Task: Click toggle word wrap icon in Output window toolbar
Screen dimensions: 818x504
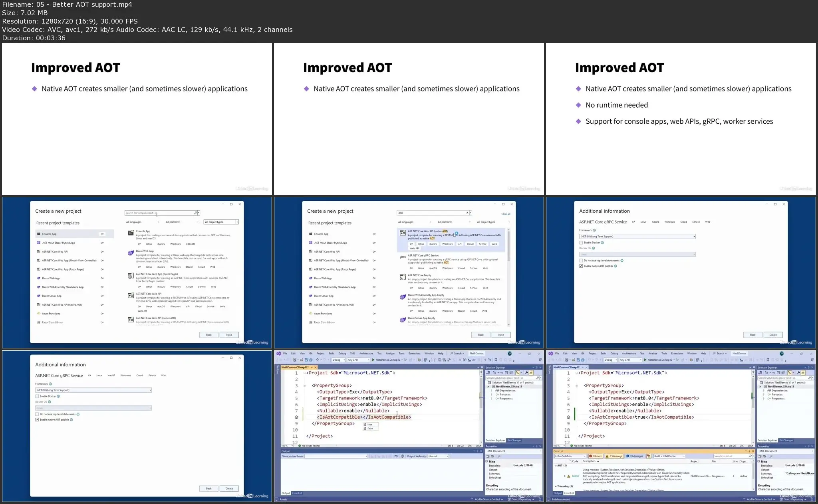Action: pyautogui.click(x=396, y=456)
